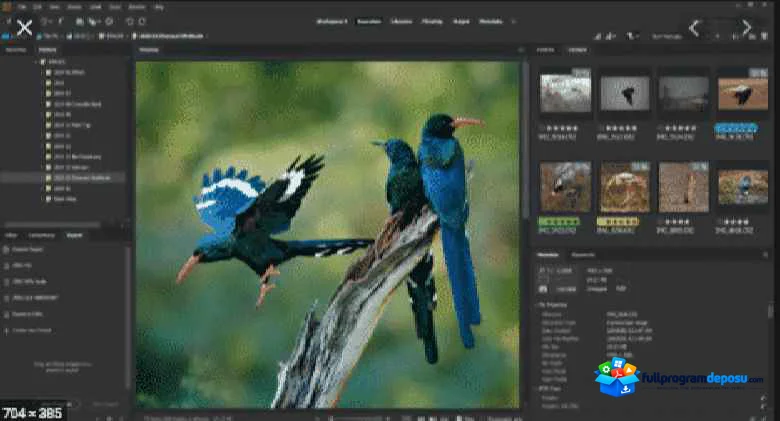Open the Keywords panel tab
The height and width of the screenshot is (421, 780).
583,255
